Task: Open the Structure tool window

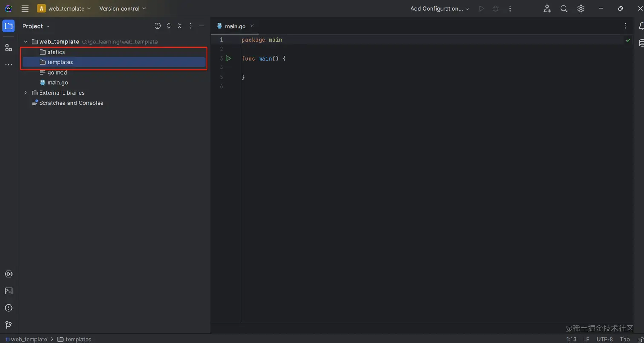Action: click(9, 47)
